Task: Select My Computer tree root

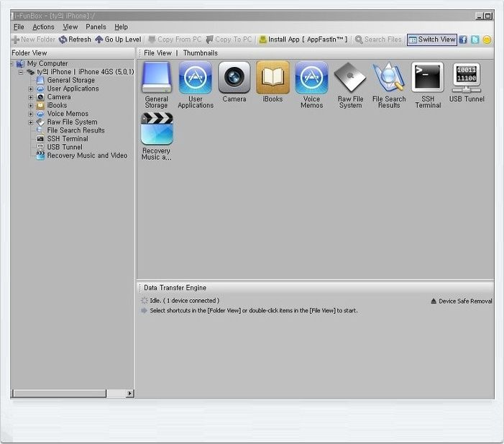Action: pyautogui.click(x=47, y=63)
